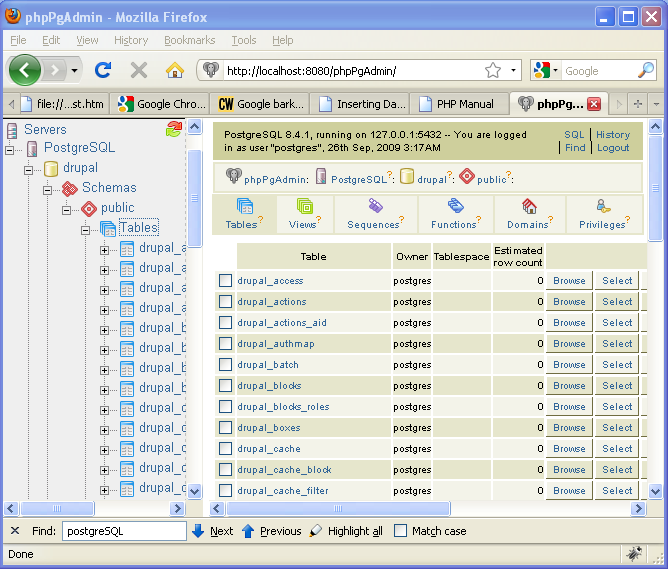Screen dimensions: 668x569
Task: Open the File menu
Action: 18,40
